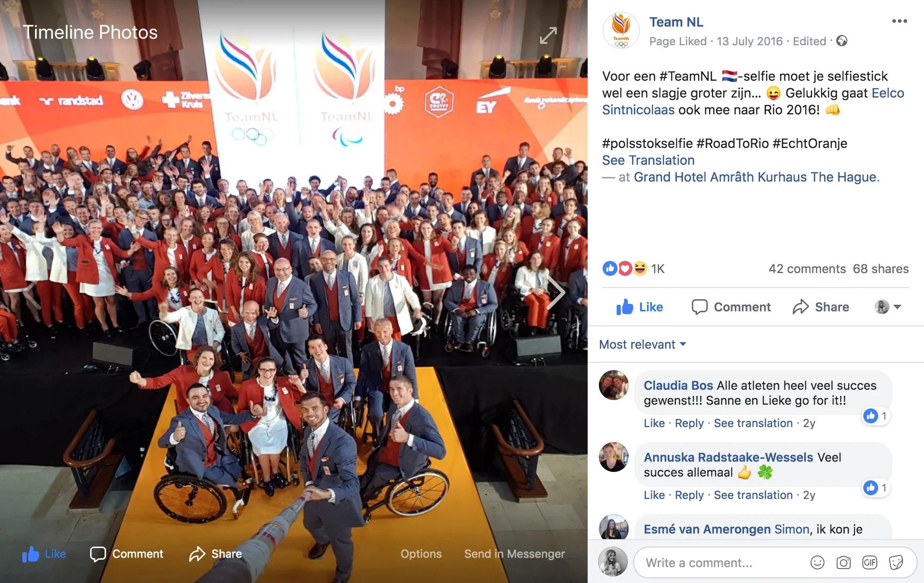The height and width of the screenshot is (583, 924).
Task: Like the post in the right panel
Action: point(639,307)
